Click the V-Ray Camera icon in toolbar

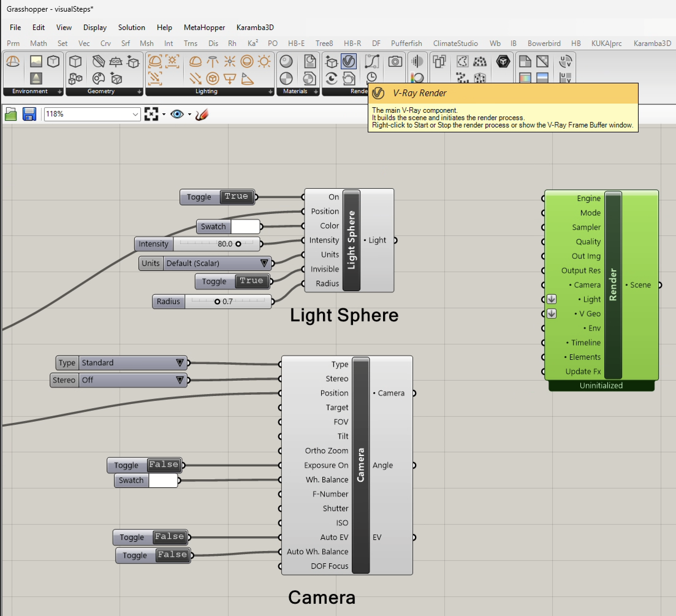click(x=395, y=61)
